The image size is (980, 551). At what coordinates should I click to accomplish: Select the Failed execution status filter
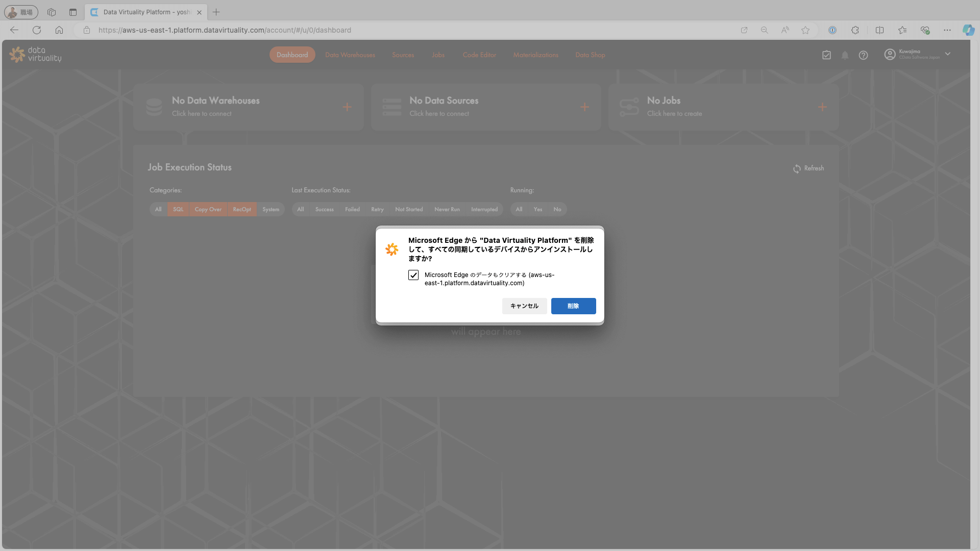pos(352,210)
